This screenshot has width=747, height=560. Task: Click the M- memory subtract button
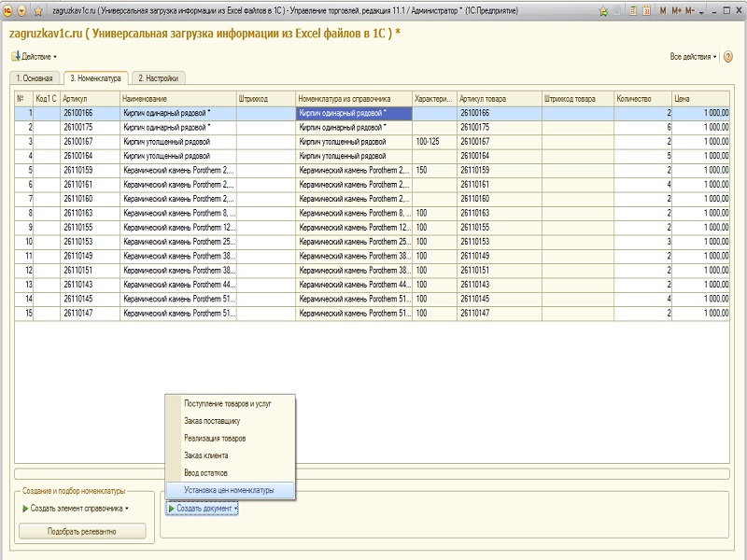(x=690, y=11)
